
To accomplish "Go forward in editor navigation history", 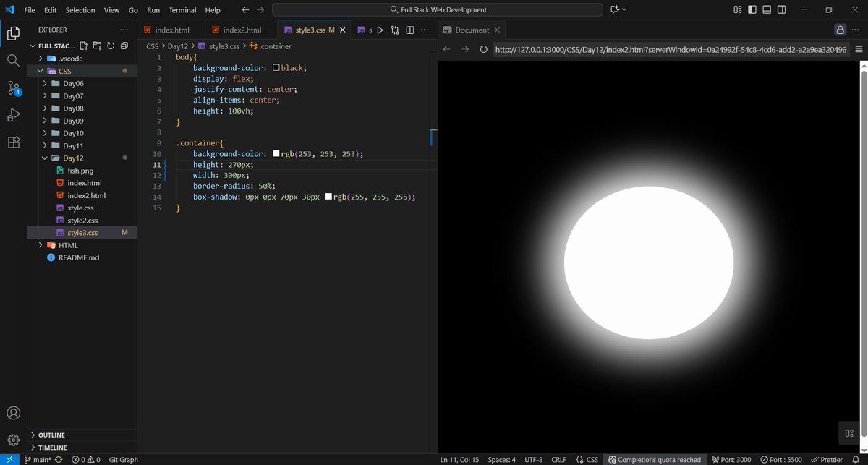I will click(x=260, y=10).
